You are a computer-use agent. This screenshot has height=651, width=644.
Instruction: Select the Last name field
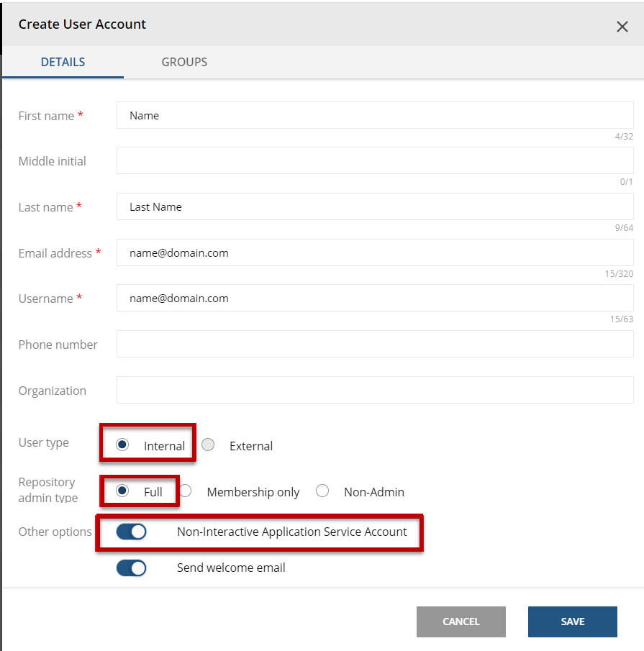374,206
